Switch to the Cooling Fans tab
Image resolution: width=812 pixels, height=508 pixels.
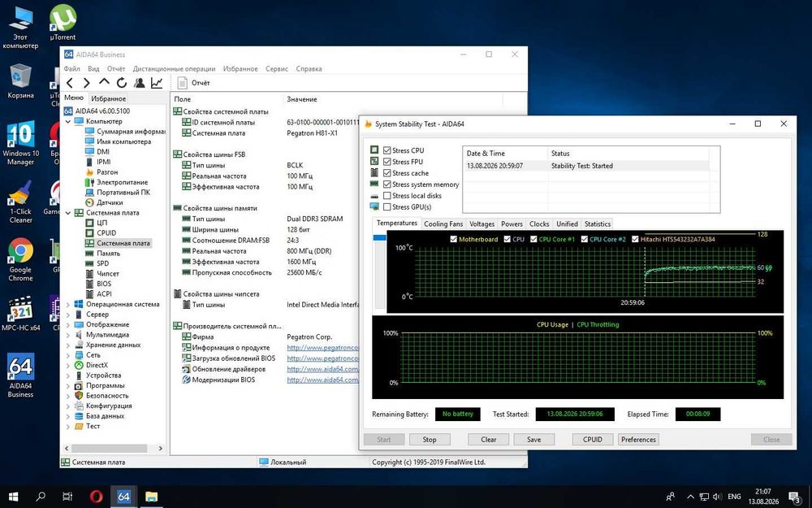point(443,224)
